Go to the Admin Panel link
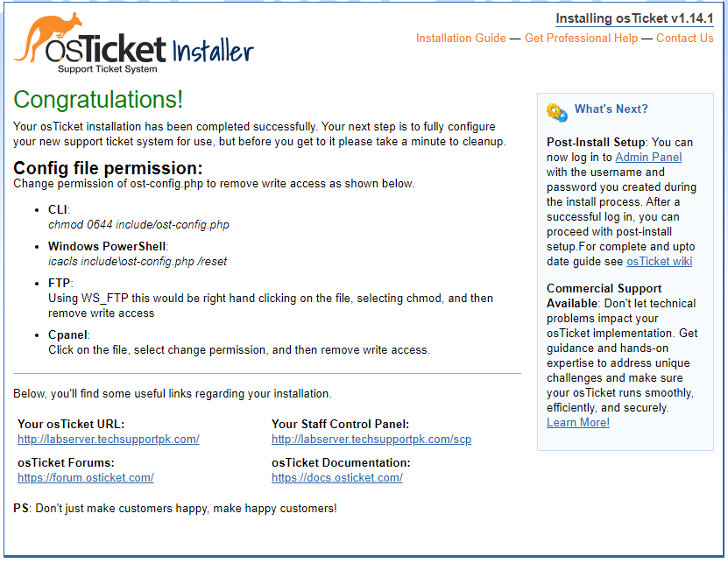This screenshot has height=563, width=728. click(648, 158)
